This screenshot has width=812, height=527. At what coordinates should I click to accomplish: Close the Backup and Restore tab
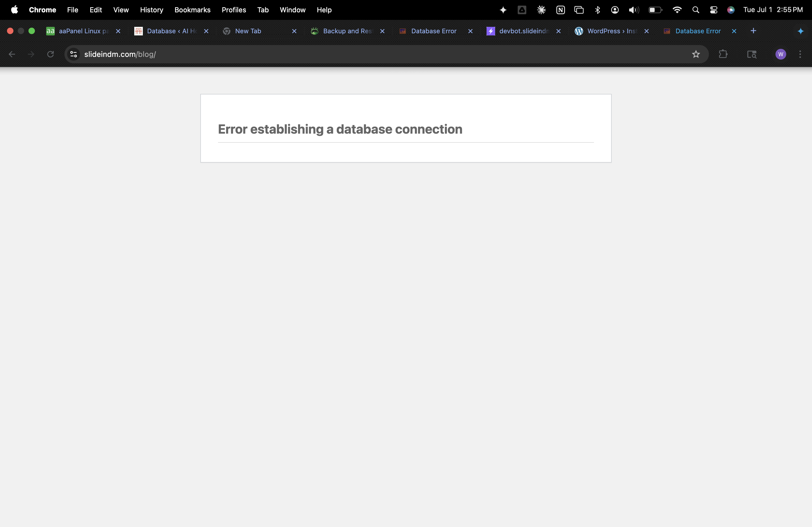[382, 31]
